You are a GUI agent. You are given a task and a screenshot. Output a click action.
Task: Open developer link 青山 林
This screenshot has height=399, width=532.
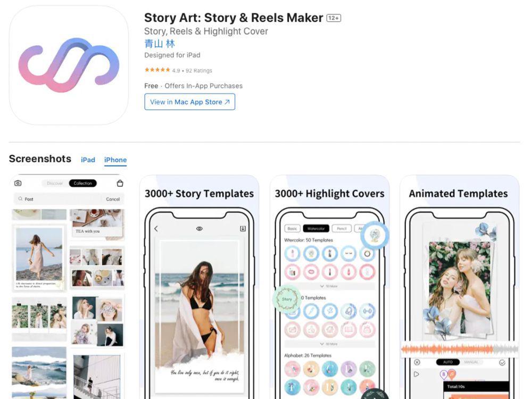(160, 44)
